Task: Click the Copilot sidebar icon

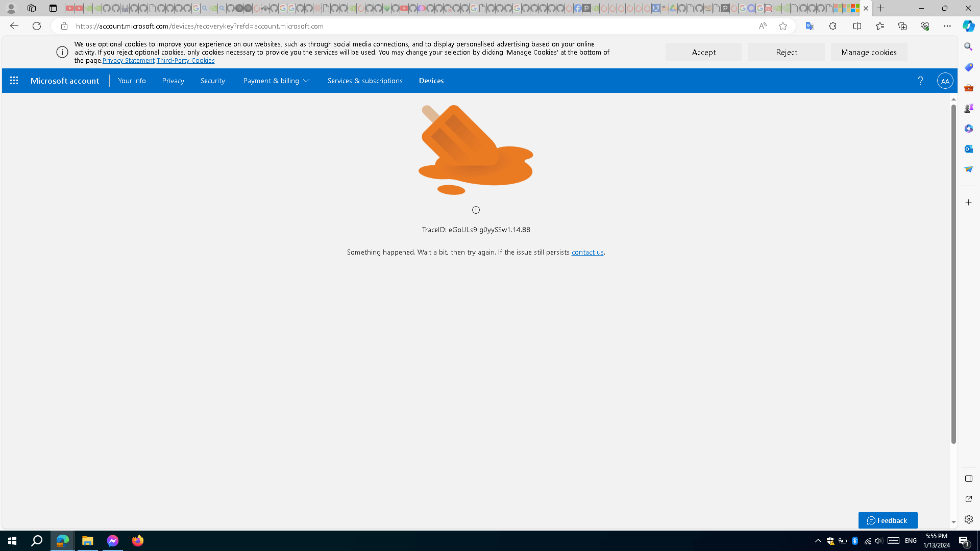Action: (x=968, y=26)
